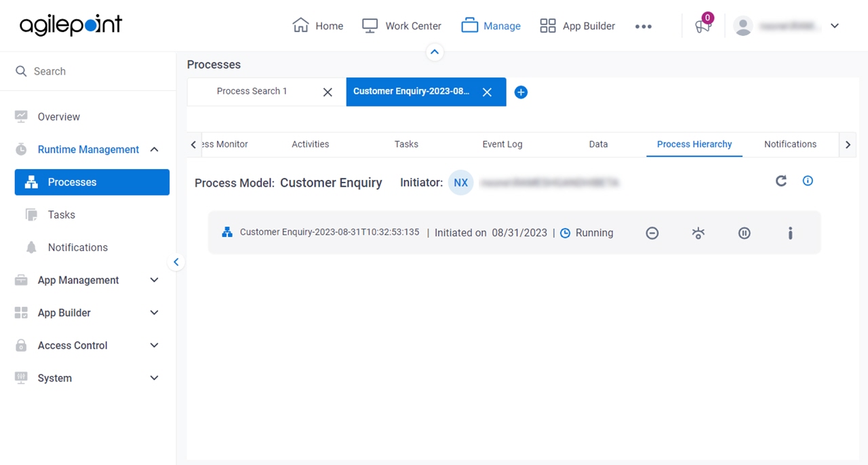868x465 pixels.
Task: Open the Event Log tab
Action: [502, 144]
